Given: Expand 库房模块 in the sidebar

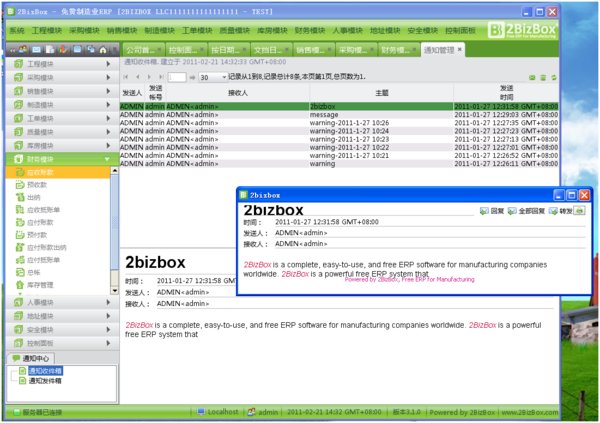Looking at the screenshot, I should [x=62, y=145].
